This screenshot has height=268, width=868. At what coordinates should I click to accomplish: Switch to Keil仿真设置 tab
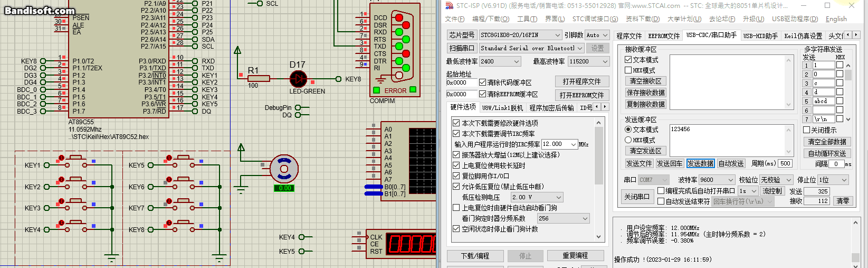coord(803,36)
